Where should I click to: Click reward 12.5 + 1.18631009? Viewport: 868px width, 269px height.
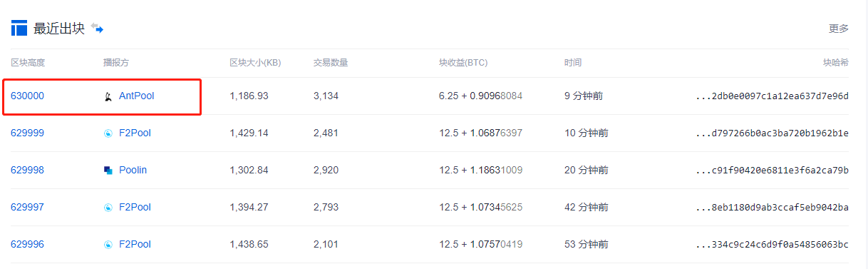pyautogui.click(x=481, y=170)
